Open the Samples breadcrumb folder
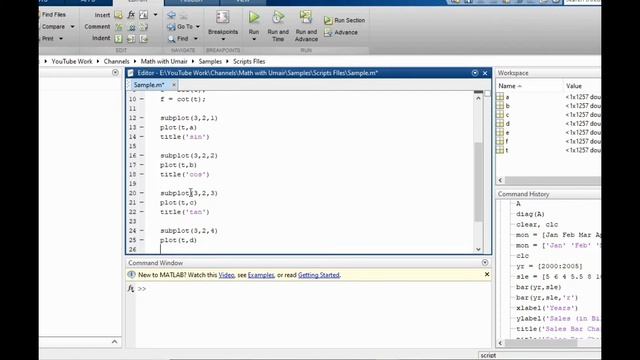 (210, 61)
